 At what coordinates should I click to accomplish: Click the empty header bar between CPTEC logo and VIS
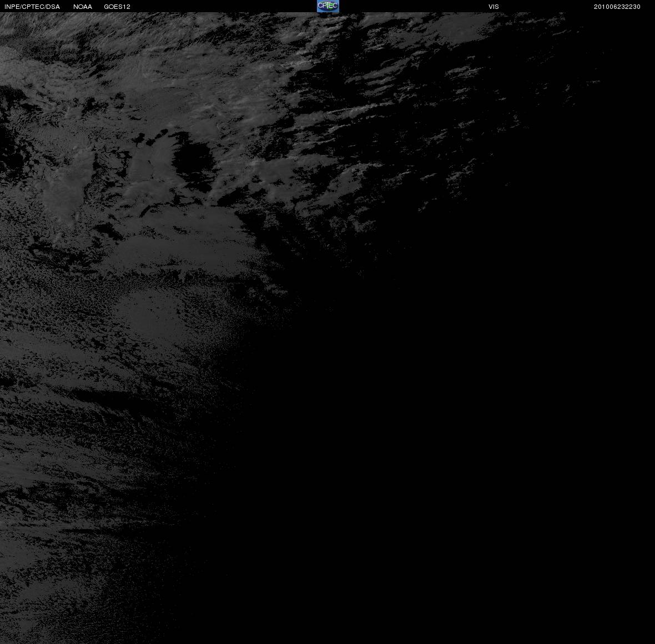coord(414,6)
